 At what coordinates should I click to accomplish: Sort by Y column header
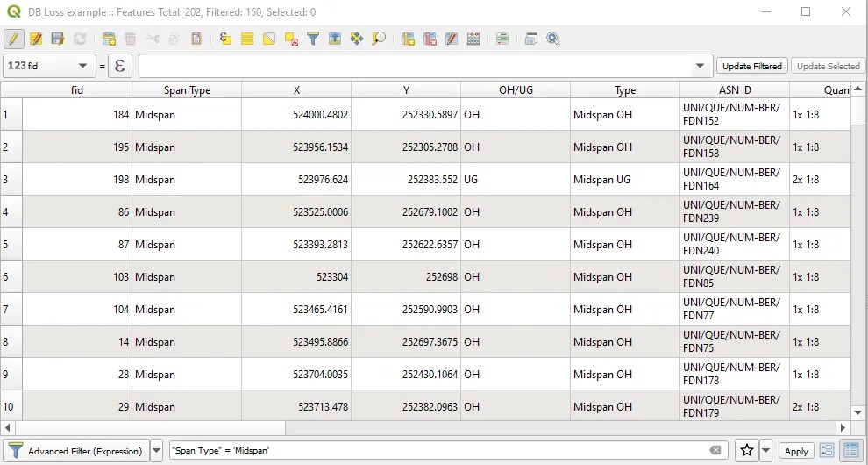[406, 89]
